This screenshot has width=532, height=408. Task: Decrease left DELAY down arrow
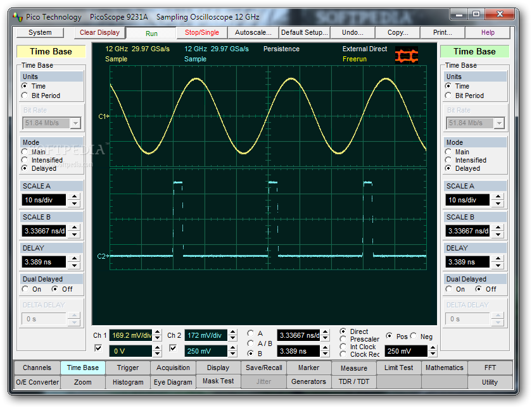point(74,265)
